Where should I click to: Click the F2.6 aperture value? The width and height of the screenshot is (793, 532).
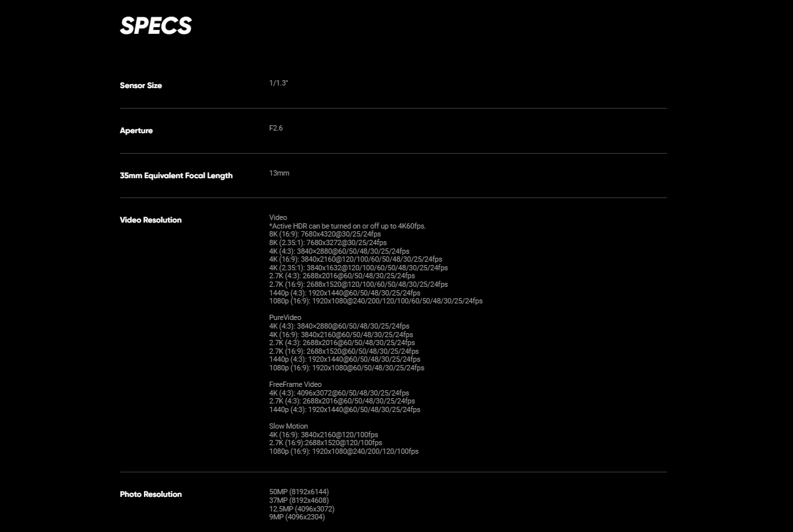point(276,128)
